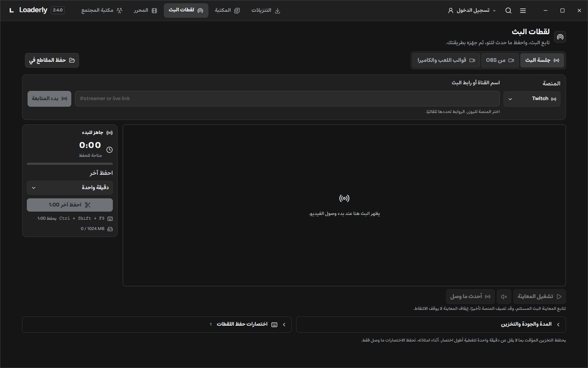The height and width of the screenshot is (368, 588).
Task: Open the تسجيل الدخول account dropdown
Action: point(472,11)
